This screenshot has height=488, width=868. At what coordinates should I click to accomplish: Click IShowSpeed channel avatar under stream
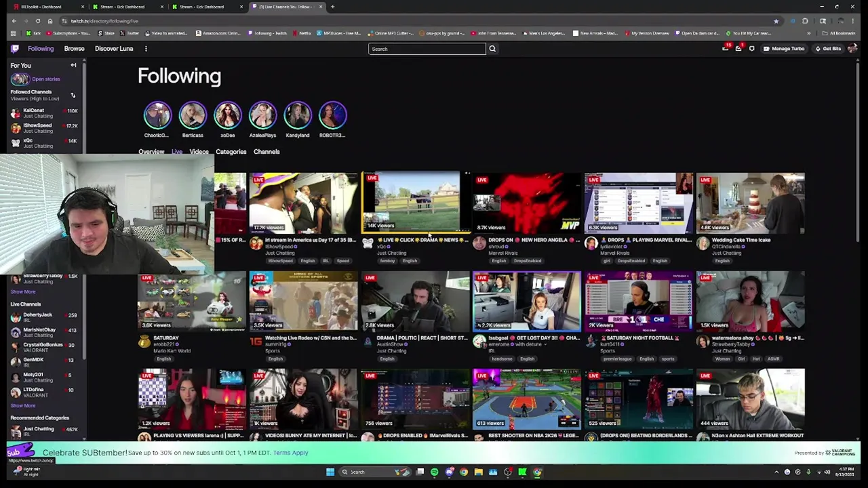pos(256,243)
